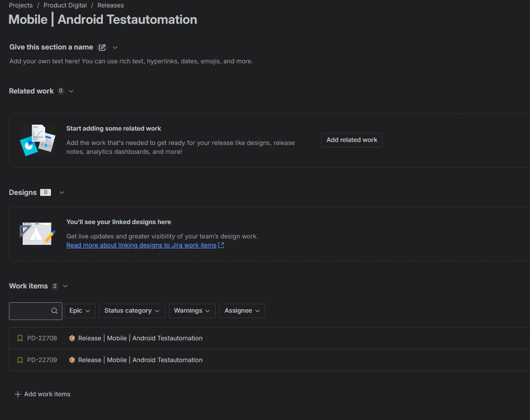Click the Work items heading
Image resolution: width=530 pixels, height=420 pixels.
click(x=29, y=286)
